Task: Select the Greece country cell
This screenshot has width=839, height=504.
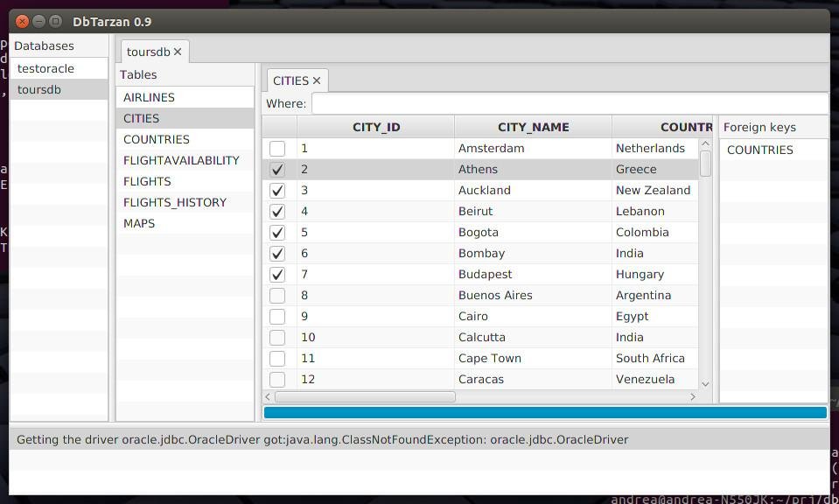Action: tap(655, 170)
